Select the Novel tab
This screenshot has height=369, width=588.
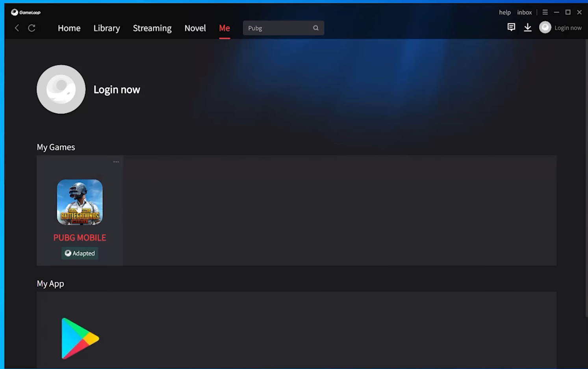click(x=195, y=28)
